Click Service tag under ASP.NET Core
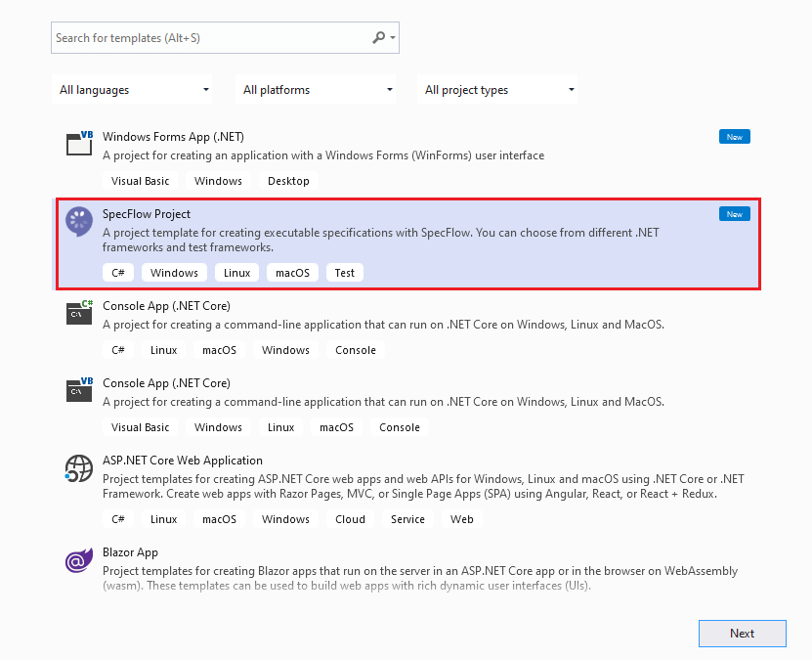 click(x=407, y=519)
